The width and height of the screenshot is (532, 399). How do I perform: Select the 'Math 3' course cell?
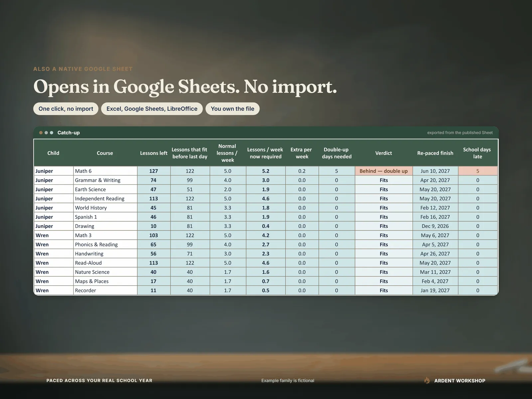coord(105,235)
